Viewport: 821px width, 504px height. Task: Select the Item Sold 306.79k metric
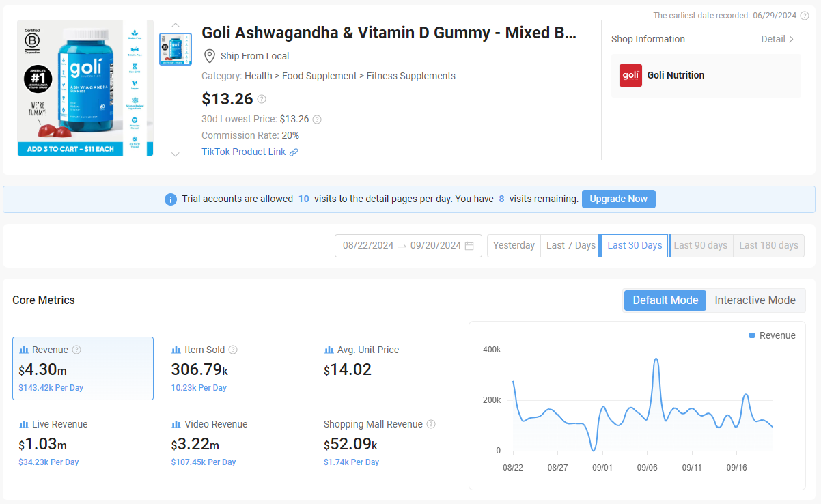(x=236, y=368)
